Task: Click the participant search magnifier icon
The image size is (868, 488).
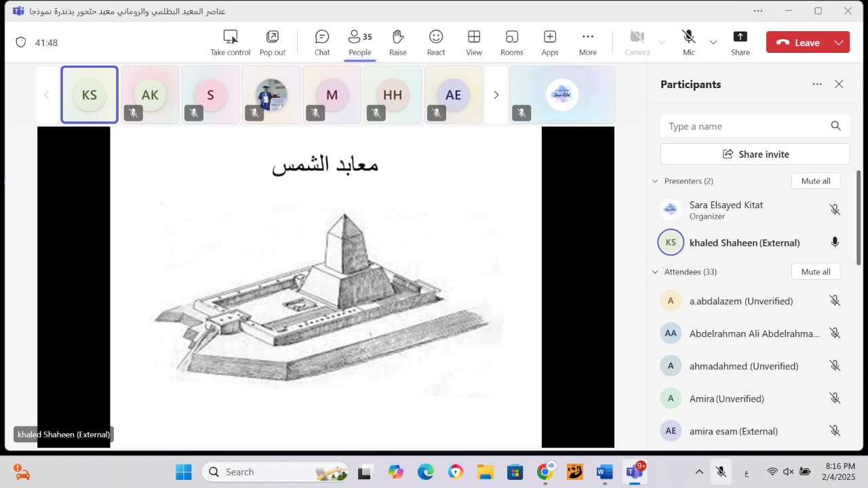Action: (835, 126)
